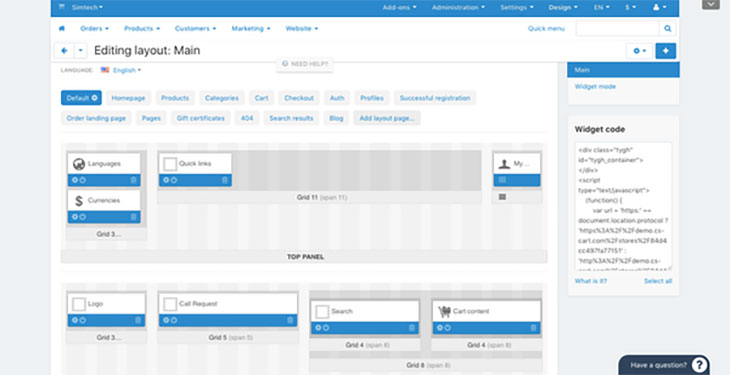The width and height of the screenshot is (730, 375).
Task: Toggle Currencies block on/off power icon
Action: (82, 217)
